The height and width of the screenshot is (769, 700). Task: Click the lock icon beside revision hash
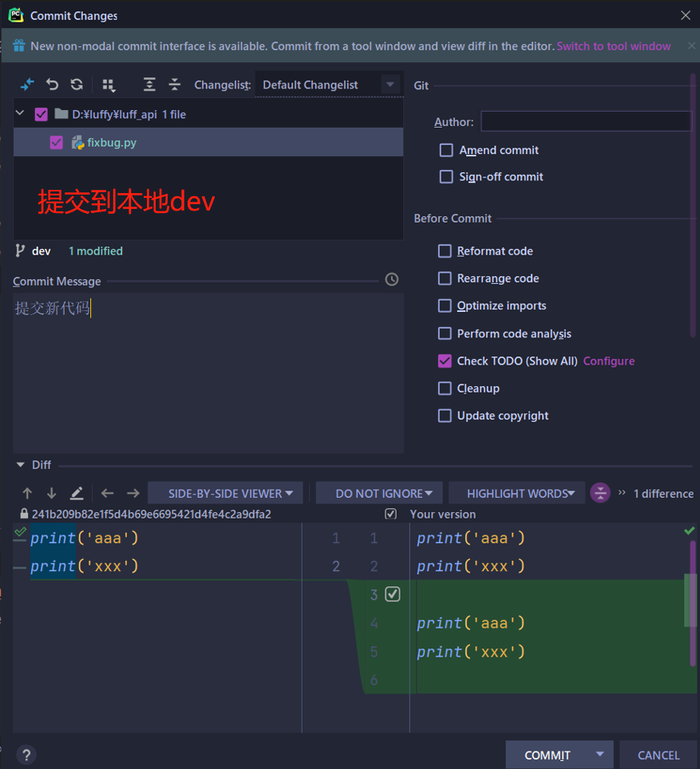tap(24, 514)
